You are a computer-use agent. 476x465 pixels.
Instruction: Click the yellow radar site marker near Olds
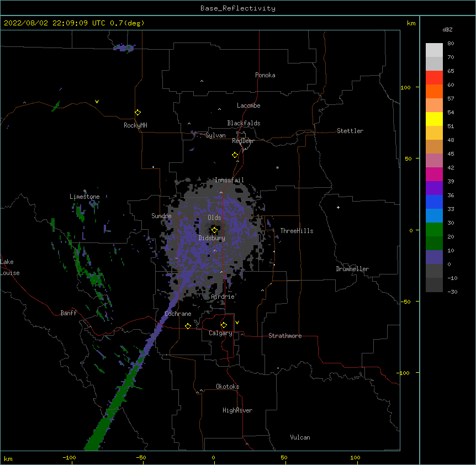[x=214, y=230]
